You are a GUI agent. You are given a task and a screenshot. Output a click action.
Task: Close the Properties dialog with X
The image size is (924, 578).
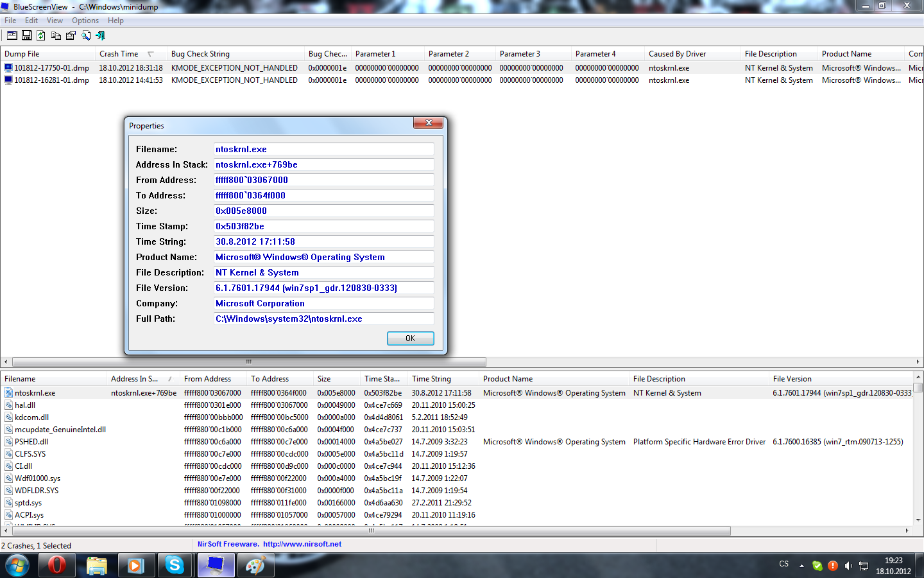[x=428, y=123]
